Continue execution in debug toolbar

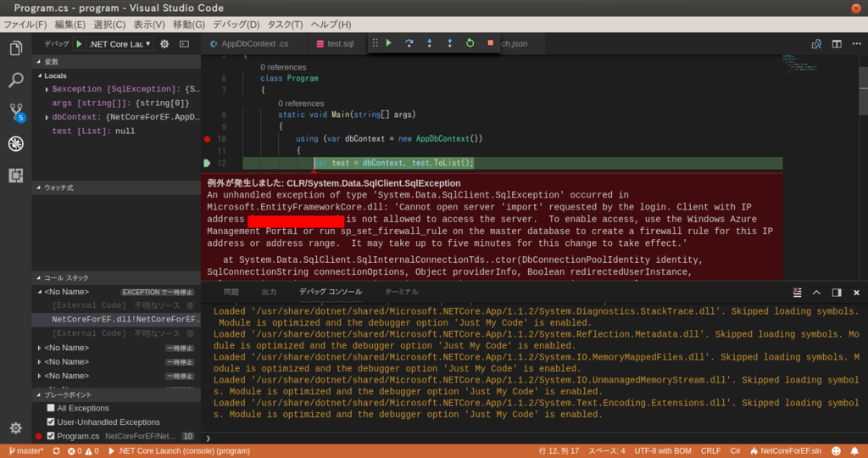pyautogui.click(x=388, y=43)
